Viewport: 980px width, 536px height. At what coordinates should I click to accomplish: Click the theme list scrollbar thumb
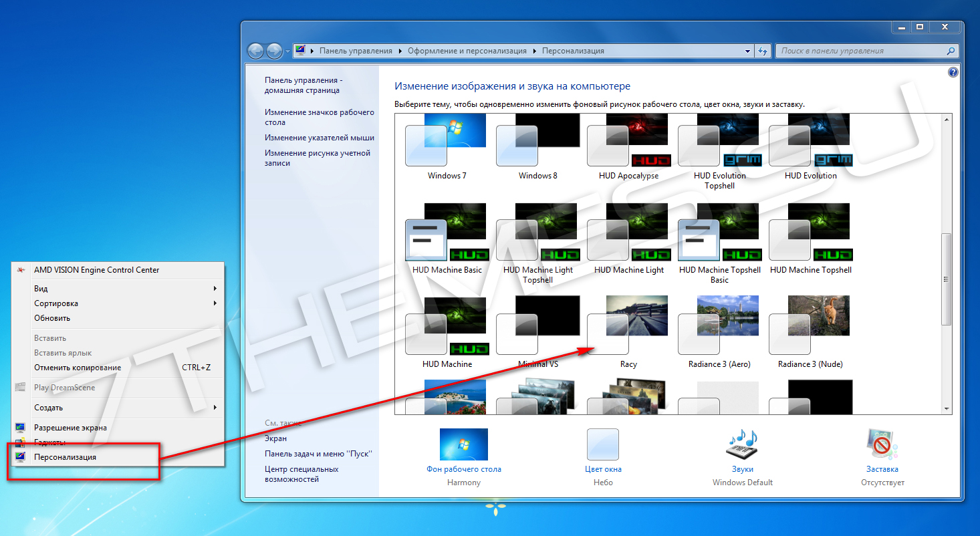tap(946, 279)
